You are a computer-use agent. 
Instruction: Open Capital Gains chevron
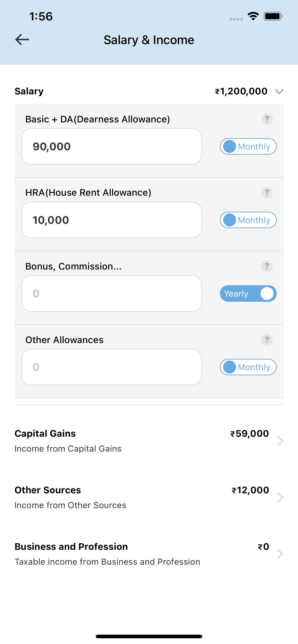click(280, 441)
